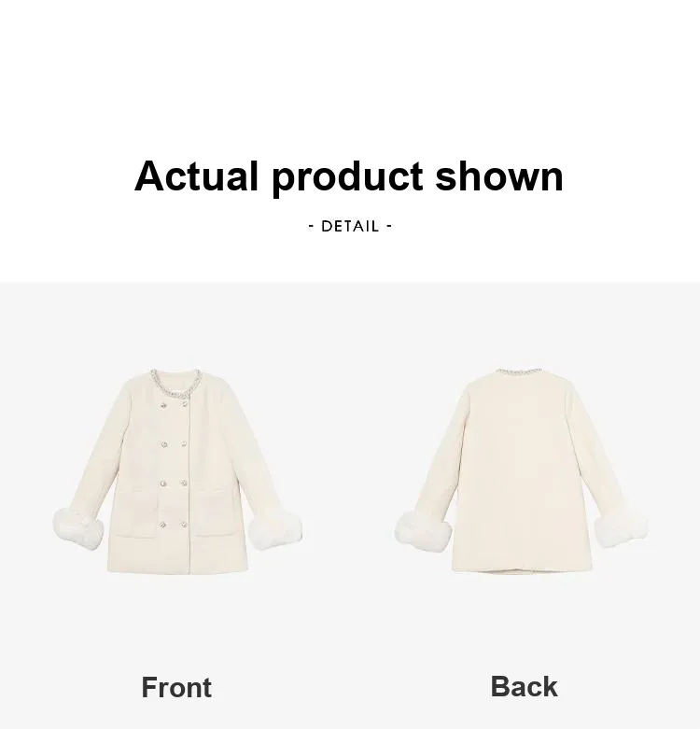Select the "Front" label text

(176, 687)
